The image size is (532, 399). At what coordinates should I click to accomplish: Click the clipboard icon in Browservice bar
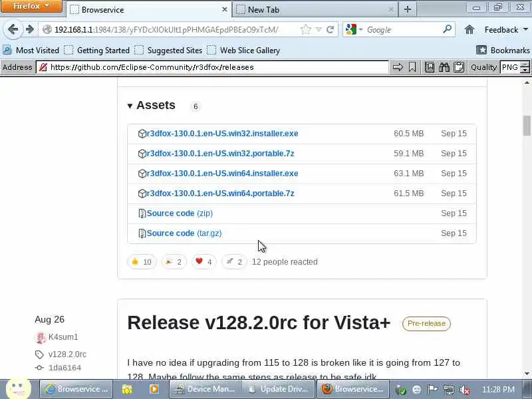point(459,67)
